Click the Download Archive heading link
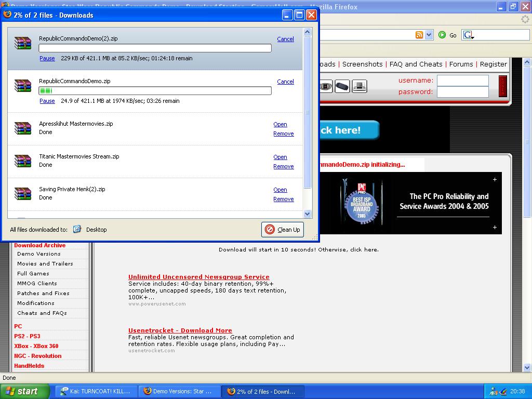 [39, 245]
